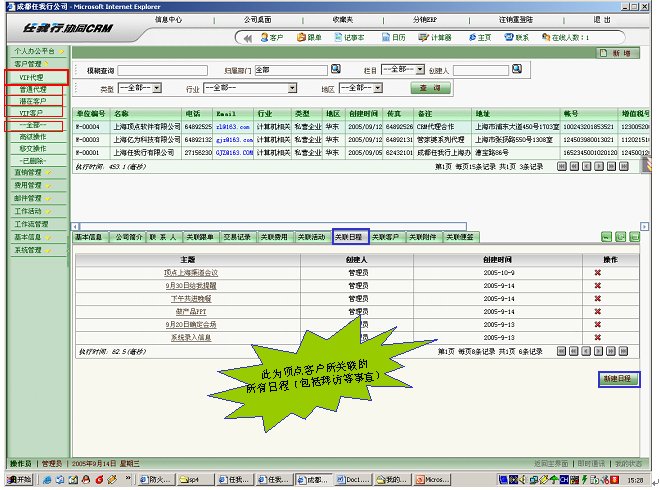This screenshot has width=660, height=490.
Task: Switch to the 关联客户 tab
Action: click(385, 237)
